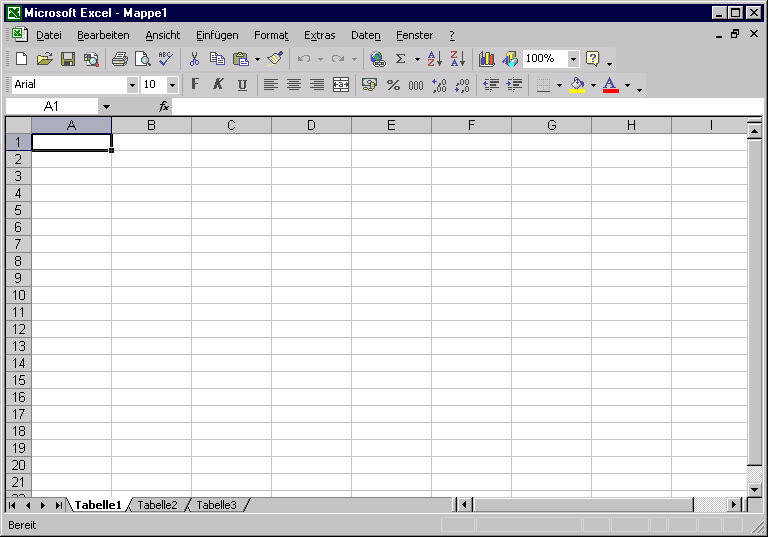Click the Merge and Center icon
The image size is (768, 537).
tap(341, 85)
